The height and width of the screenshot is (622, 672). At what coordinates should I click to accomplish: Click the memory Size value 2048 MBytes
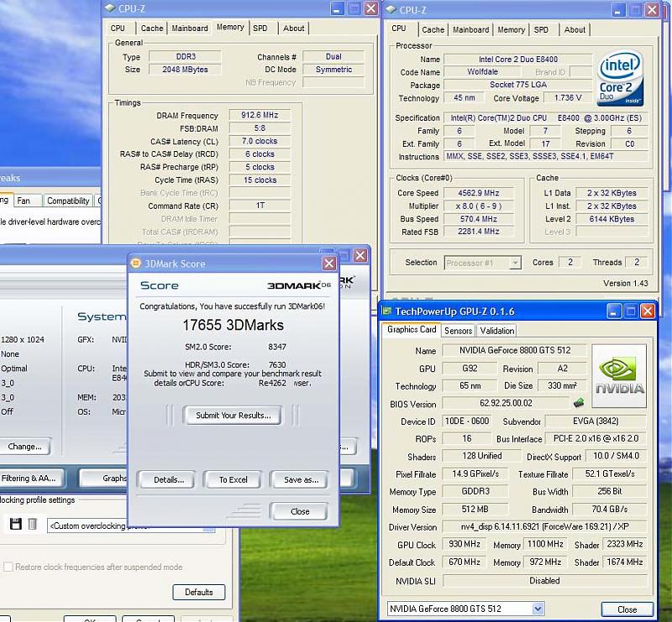[185, 70]
